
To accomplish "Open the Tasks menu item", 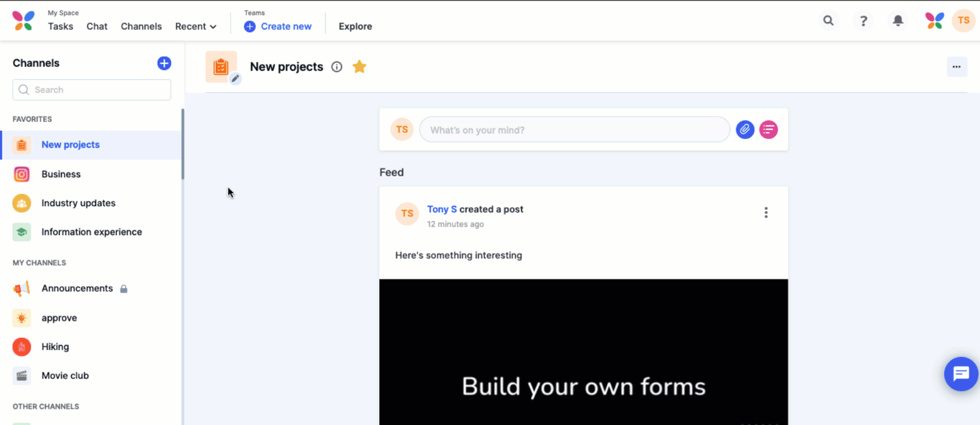I will tap(61, 27).
